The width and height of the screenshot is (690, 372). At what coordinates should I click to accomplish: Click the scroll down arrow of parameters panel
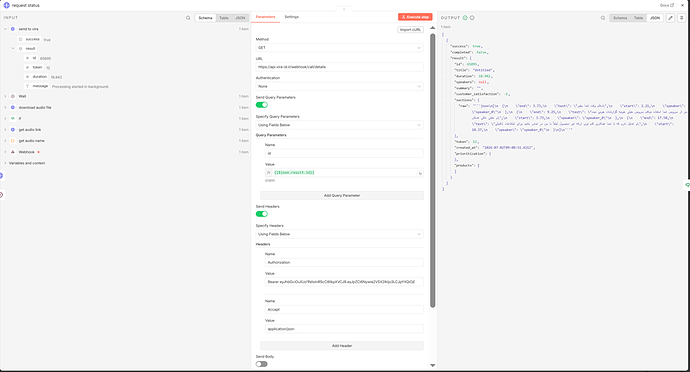[433, 365]
